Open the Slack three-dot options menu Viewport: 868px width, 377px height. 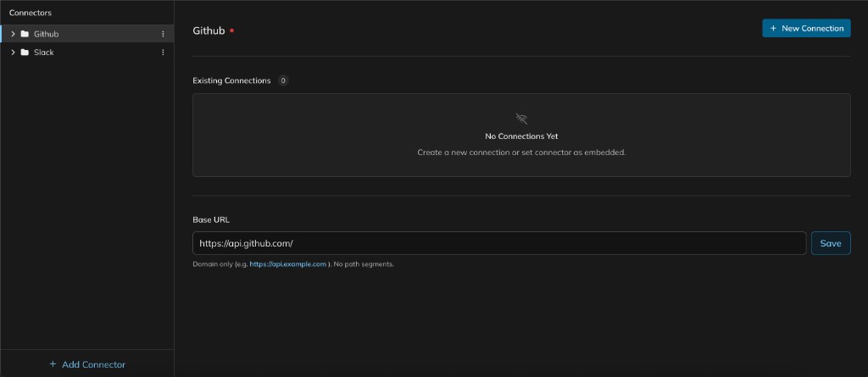[163, 53]
